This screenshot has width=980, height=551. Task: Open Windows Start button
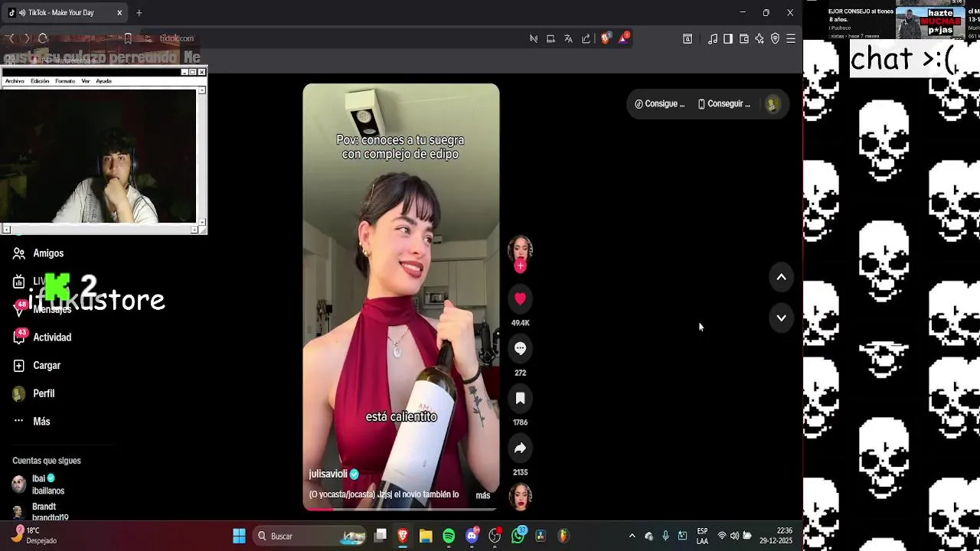pyautogui.click(x=239, y=536)
